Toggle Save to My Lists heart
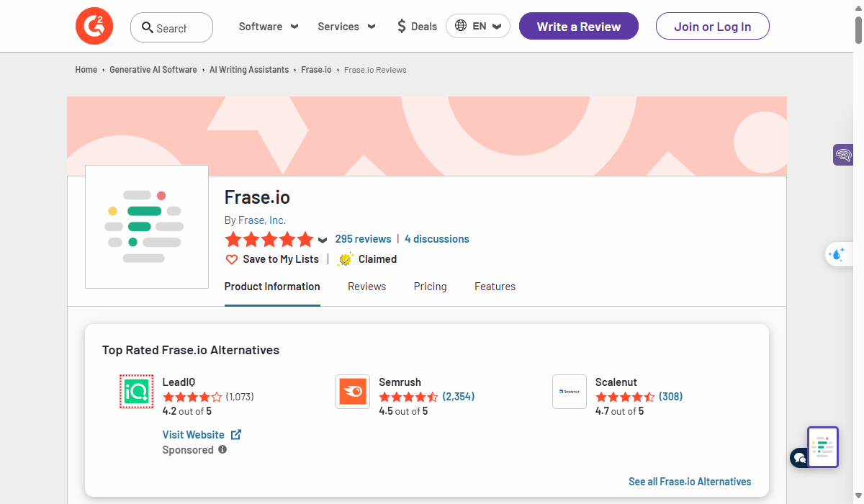Screen dimensions: 864x504 (x=232, y=259)
